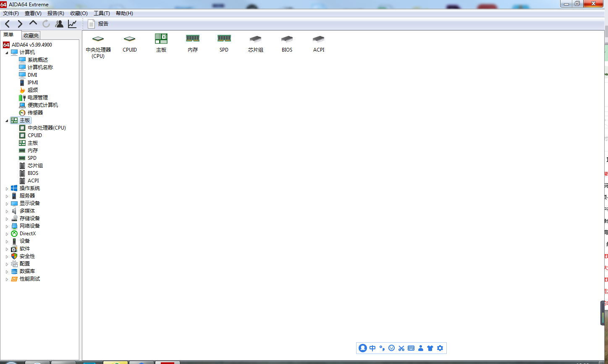Viewport: 608px width, 364px height.
Task: Select DMI in the tree
Action: click(32, 75)
